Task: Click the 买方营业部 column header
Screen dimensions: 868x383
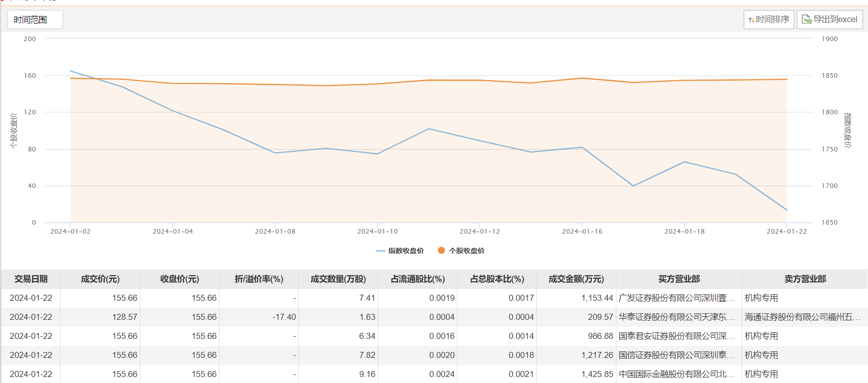Action: 679,279
